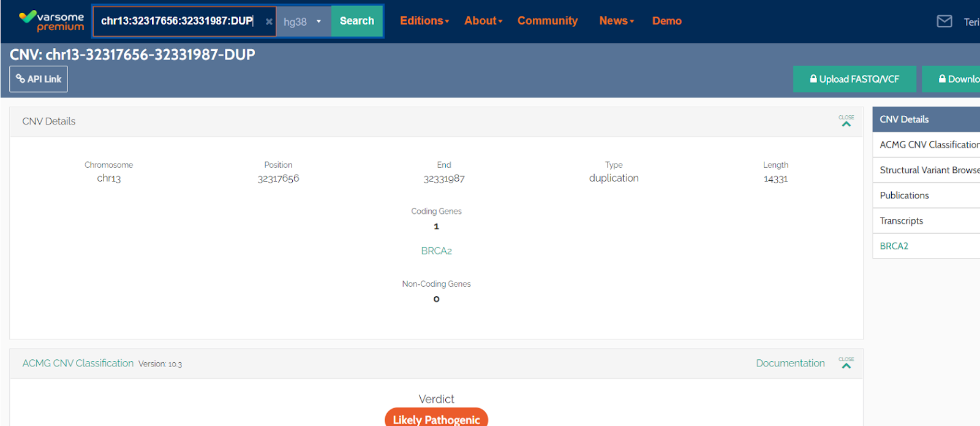Click the Likely Pathogenic verdict badge
Image resolution: width=980 pixels, height=426 pixels.
(436, 418)
